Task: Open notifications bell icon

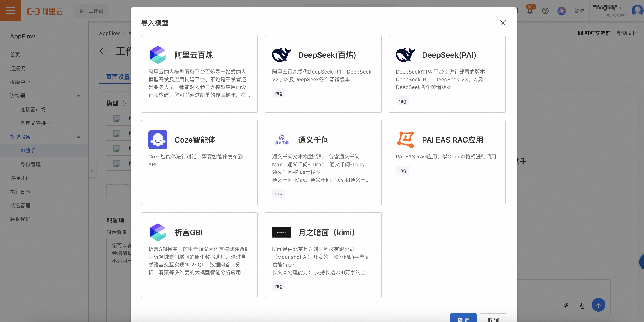Action: pyautogui.click(x=530, y=11)
